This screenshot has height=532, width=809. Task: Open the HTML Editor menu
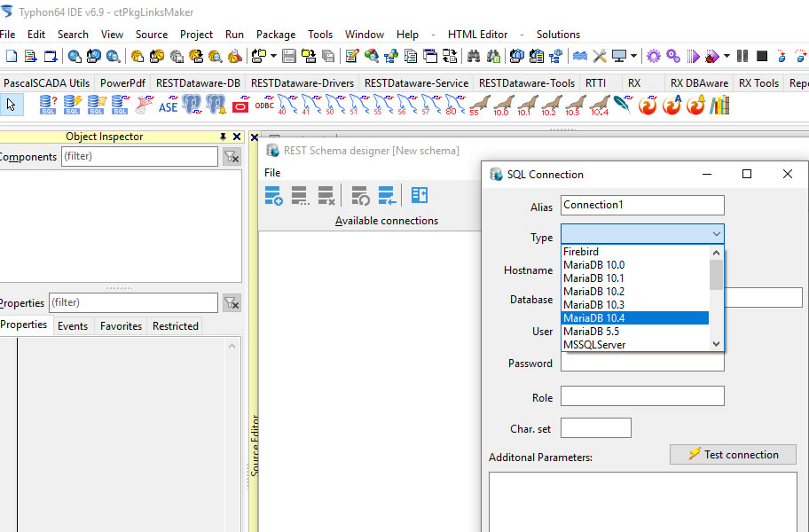(478, 35)
